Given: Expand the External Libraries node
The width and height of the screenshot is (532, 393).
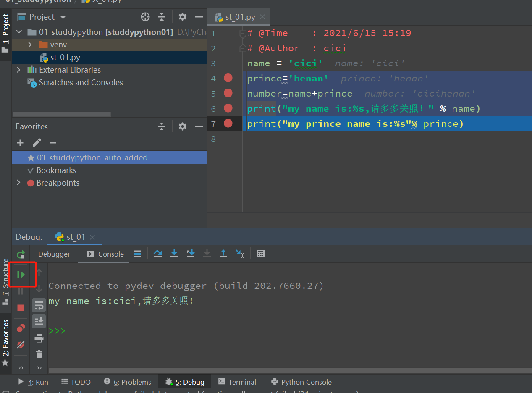Looking at the screenshot, I should point(18,70).
